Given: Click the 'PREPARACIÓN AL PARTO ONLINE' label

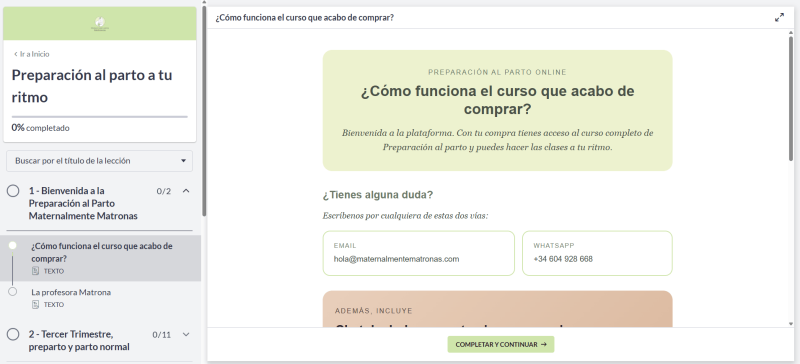Looking at the screenshot, I should click(497, 72).
